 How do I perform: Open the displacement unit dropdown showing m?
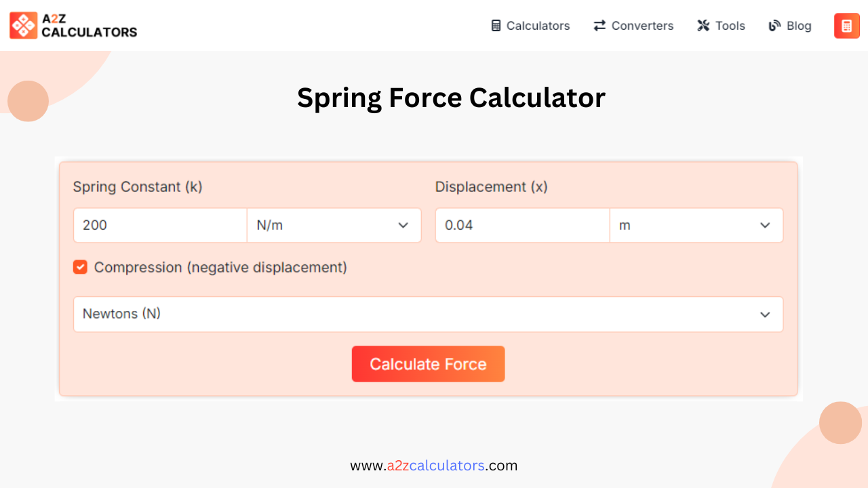point(696,225)
